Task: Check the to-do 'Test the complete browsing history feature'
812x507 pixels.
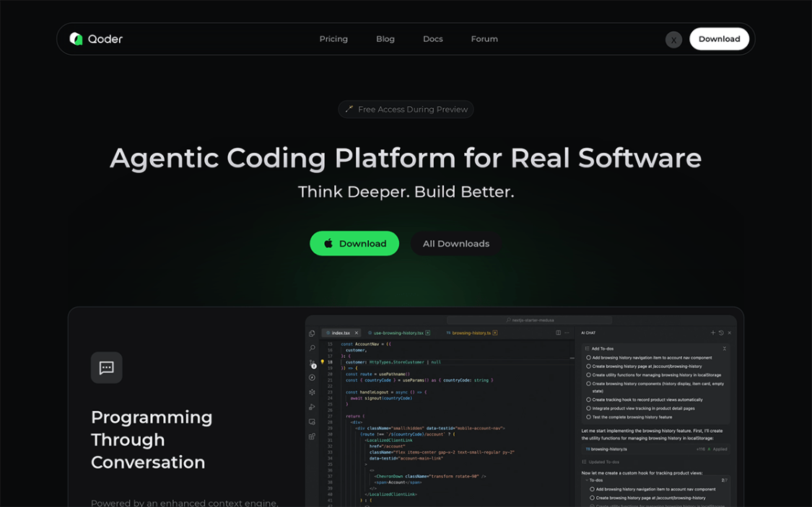Action: (589, 417)
